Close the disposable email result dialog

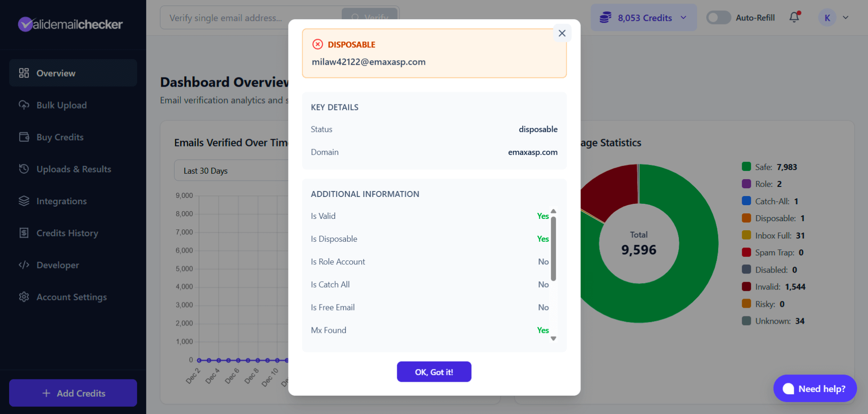click(x=562, y=33)
